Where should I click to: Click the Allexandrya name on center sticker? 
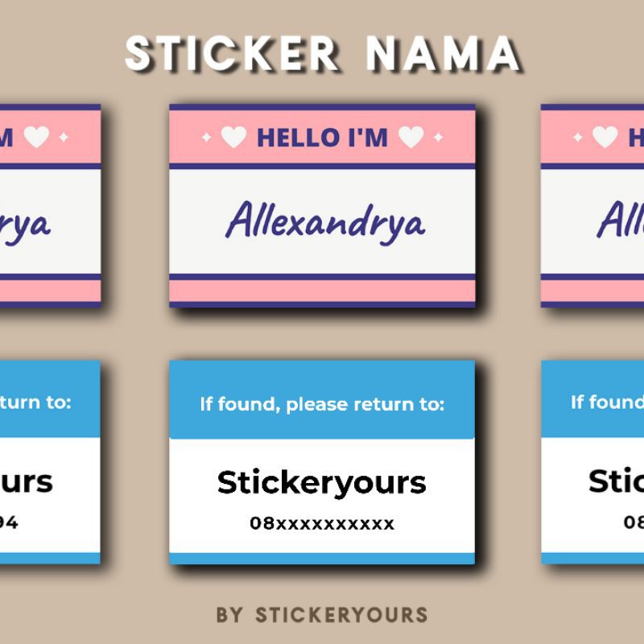(x=324, y=221)
